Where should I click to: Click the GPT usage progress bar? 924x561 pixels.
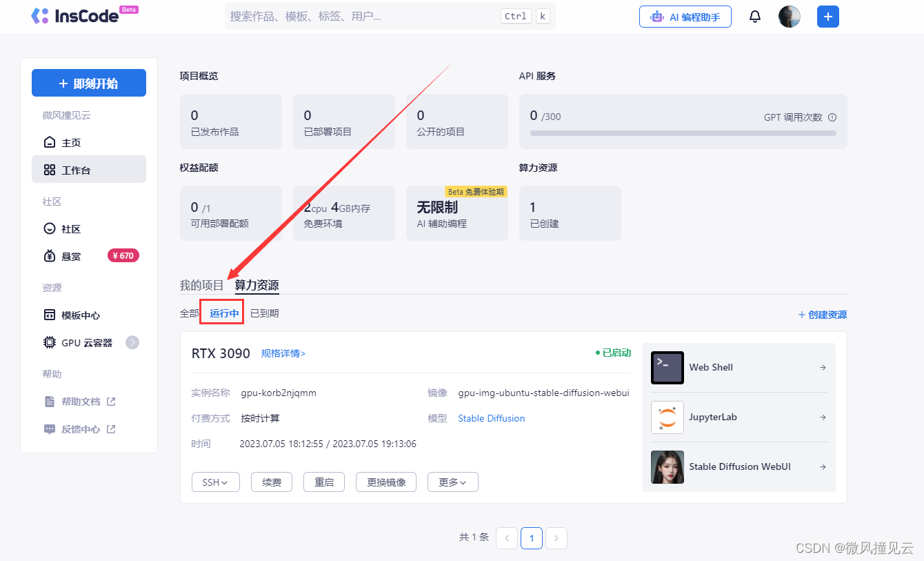683,132
